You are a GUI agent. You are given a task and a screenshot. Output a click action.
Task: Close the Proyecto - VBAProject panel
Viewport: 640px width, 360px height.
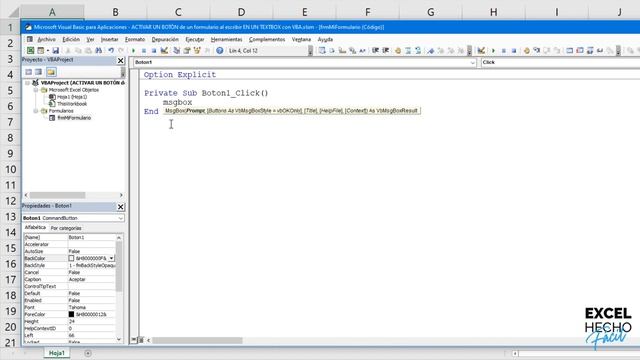coord(120,60)
